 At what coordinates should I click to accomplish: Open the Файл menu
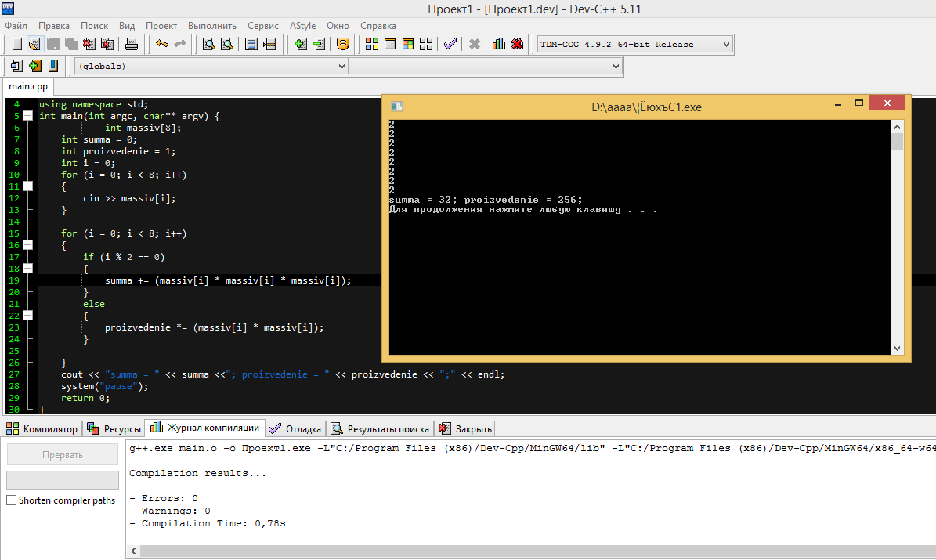16,26
